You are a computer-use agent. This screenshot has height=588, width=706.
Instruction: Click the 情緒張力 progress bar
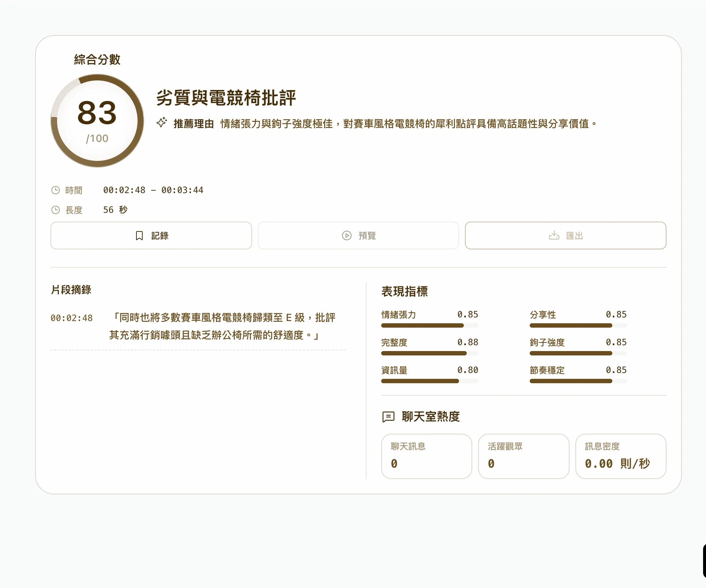pyautogui.click(x=429, y=325)
